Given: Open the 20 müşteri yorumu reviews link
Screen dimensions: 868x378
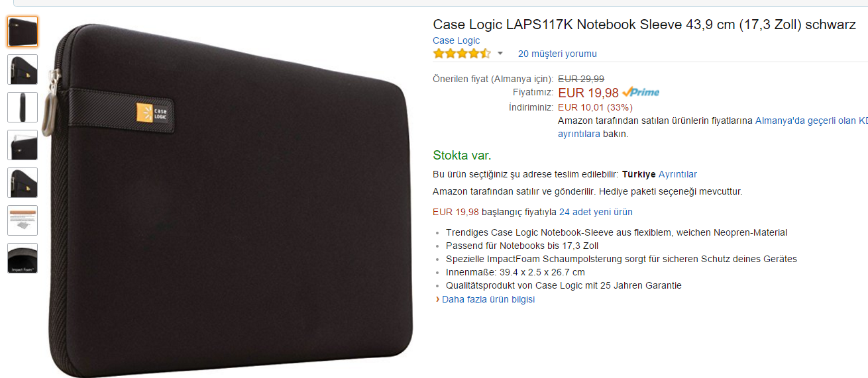Looking at the screenshot, I should (557, 54).
